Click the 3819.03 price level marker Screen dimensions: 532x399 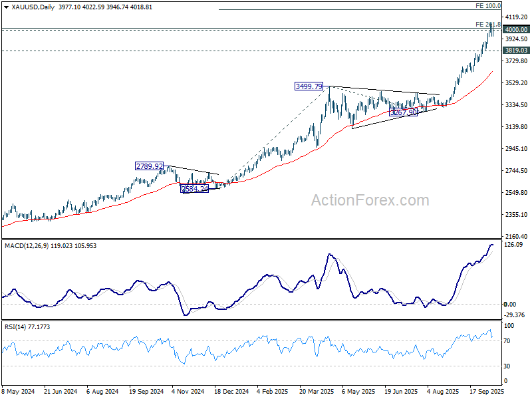tap(516, 51)
